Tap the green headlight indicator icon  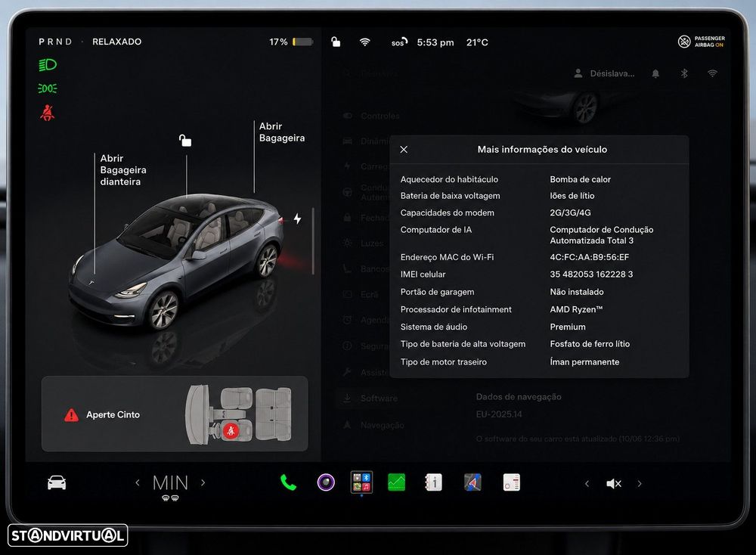click(48, 64)
